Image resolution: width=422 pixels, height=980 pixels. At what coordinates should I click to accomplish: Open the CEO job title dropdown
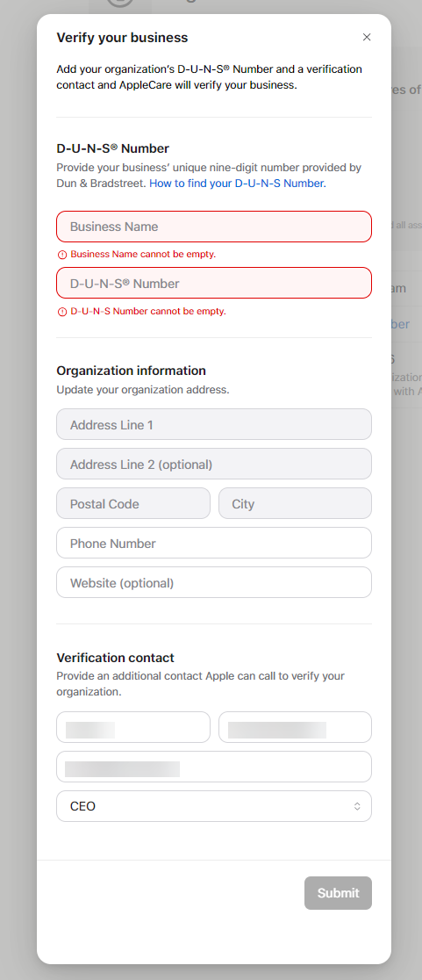214,806
